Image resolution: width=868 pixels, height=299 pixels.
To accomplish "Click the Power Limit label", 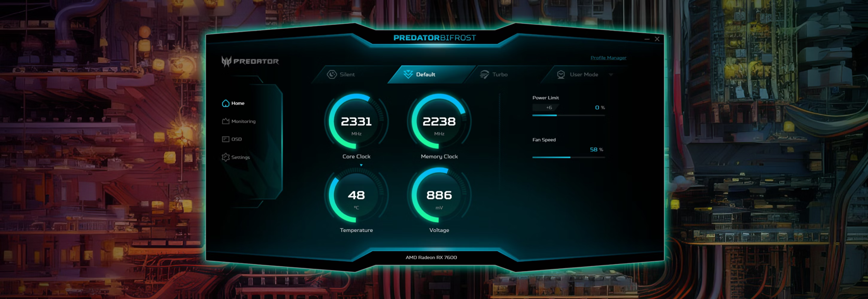I will 546,98.
